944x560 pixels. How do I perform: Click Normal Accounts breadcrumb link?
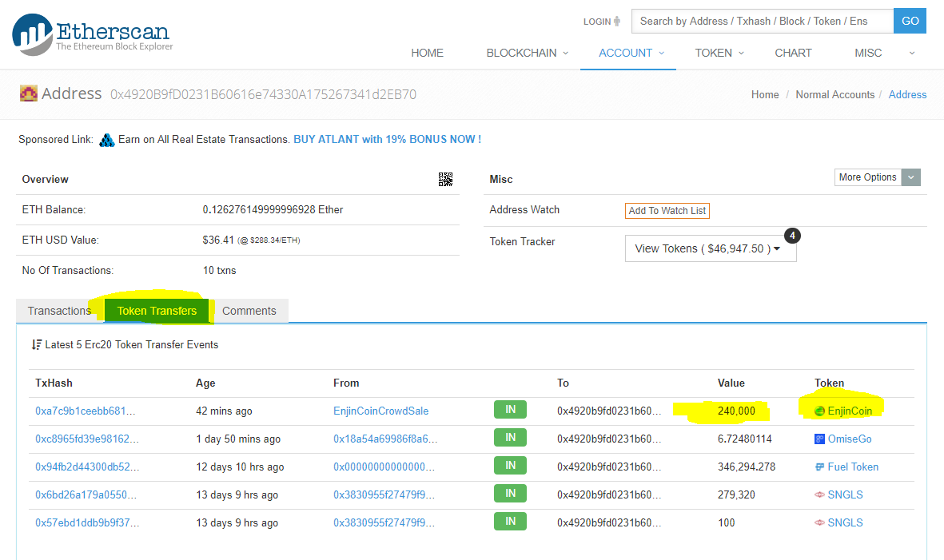pos(834,95)
